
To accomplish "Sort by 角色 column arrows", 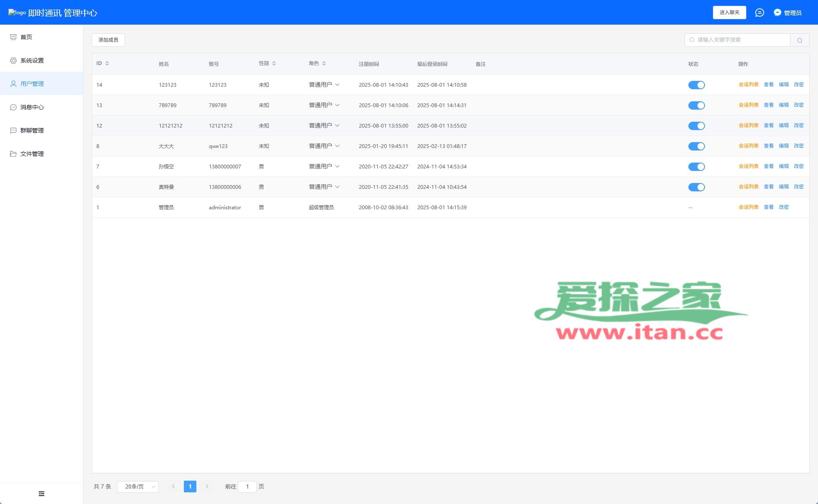I will pyautogui.click(x=324, y=63).
